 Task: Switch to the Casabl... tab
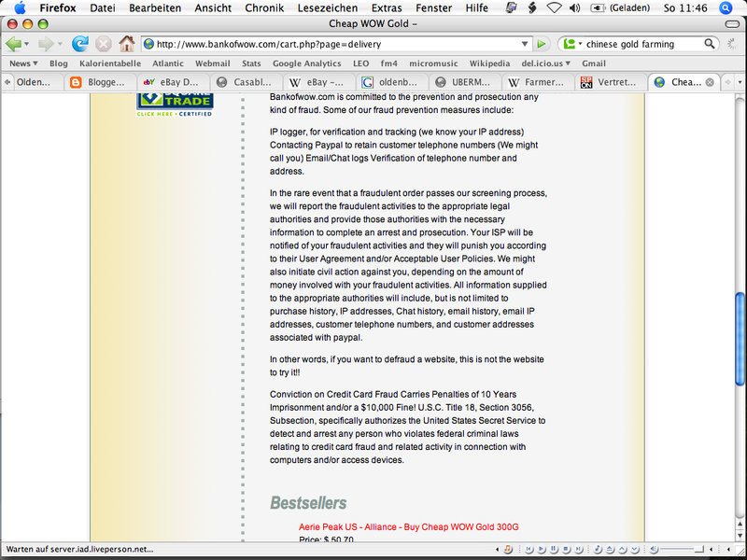[x=247, y=82]
